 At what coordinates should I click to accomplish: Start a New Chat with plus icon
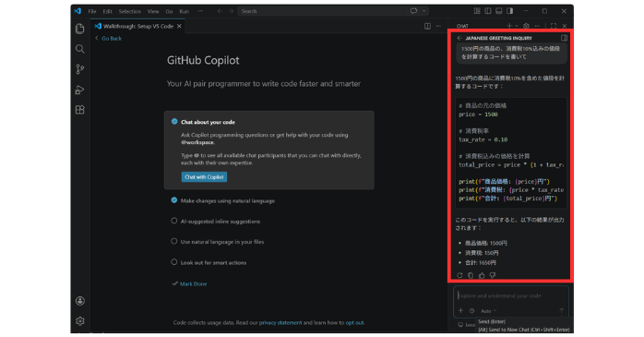[x=509, y=26]
